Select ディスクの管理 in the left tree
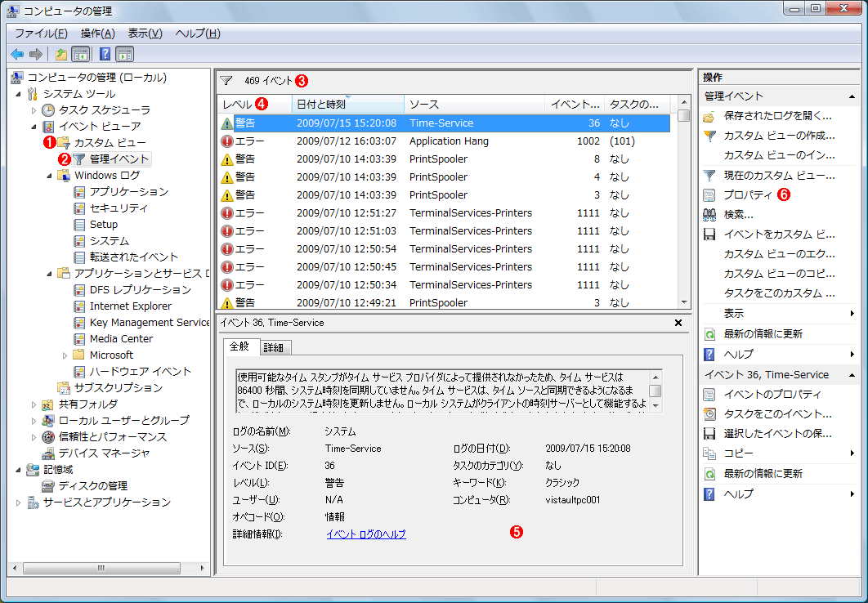Screen dimensions: 868x603 click(92, 485)
